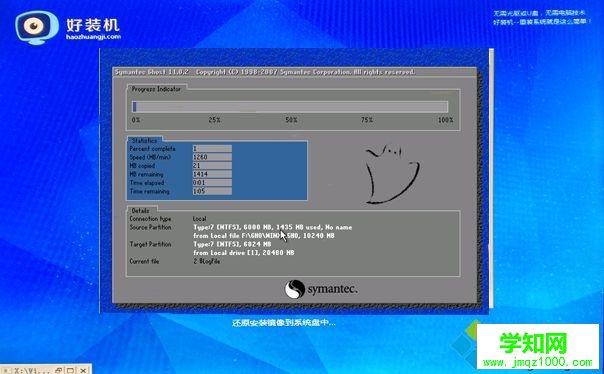Click the 还原安装镜像到系统盘中 status text
This screenshot has height=374, width=604.
284,322
